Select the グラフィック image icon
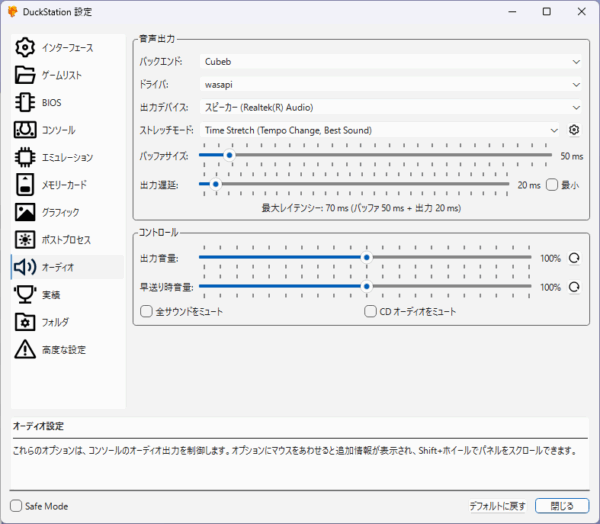600x524 pixels. pyautogui.click(x=25, y=212)
